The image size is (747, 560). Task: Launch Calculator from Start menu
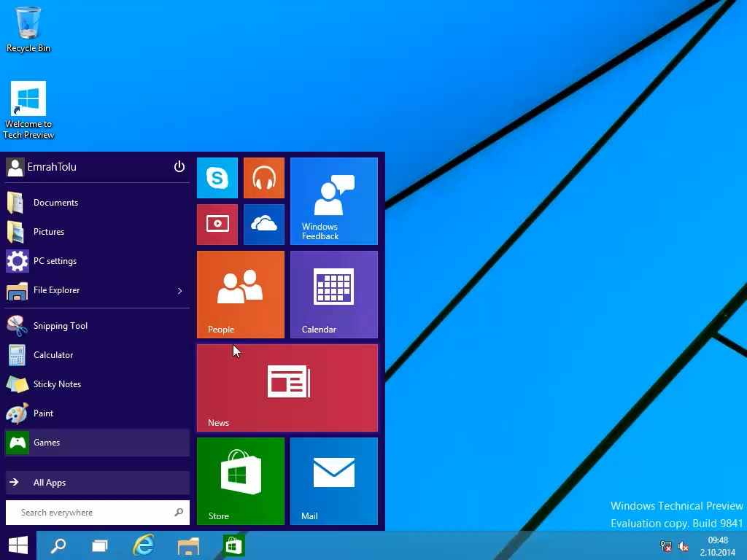[97, 355]
